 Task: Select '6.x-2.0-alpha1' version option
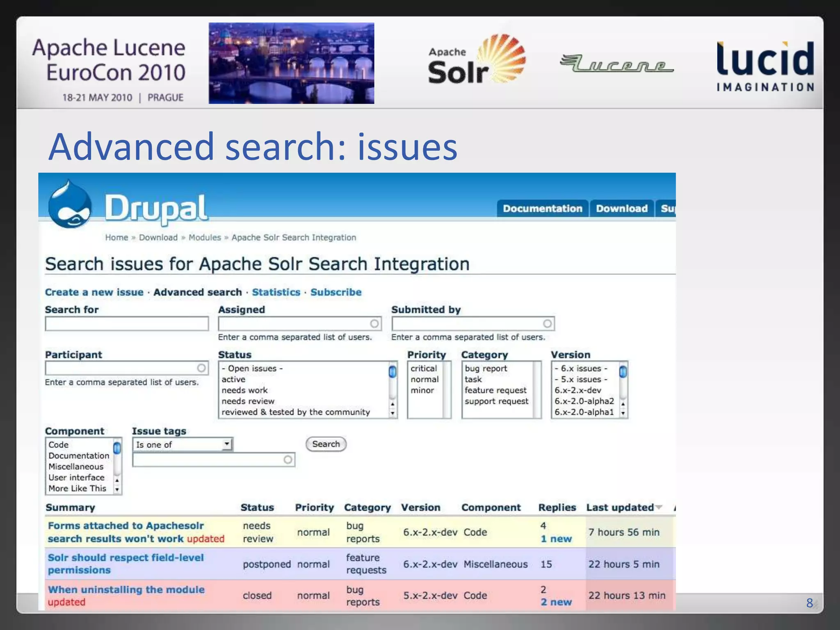[585, 412]
